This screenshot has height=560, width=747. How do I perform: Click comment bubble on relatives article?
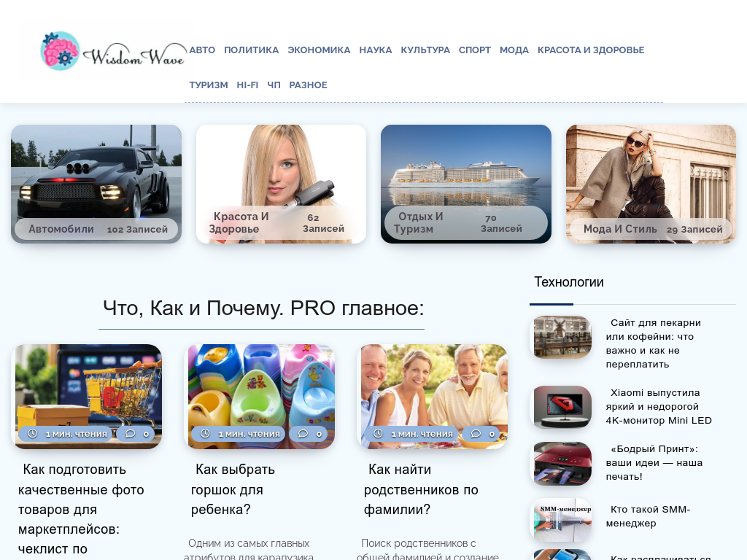tap(476, 433)
